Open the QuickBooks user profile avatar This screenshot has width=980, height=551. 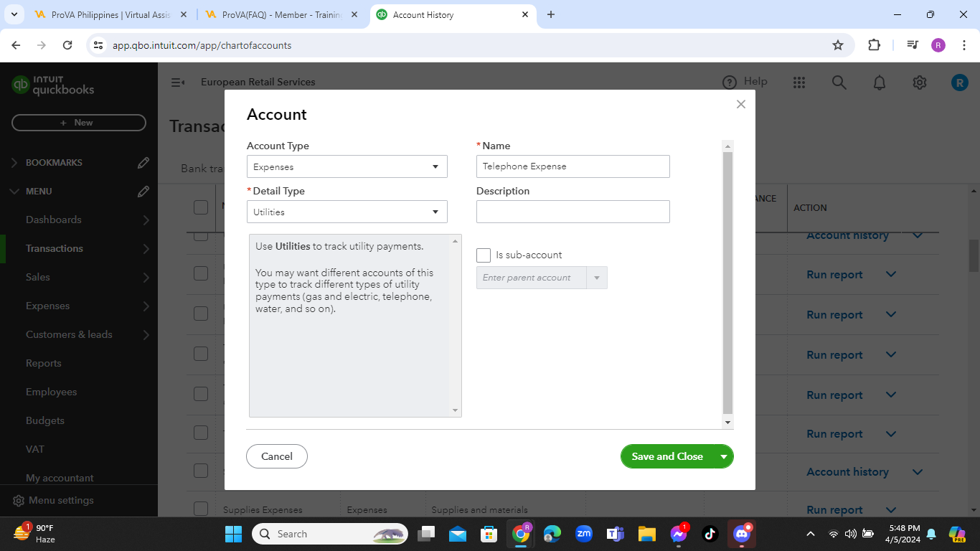tap(960, 83)
